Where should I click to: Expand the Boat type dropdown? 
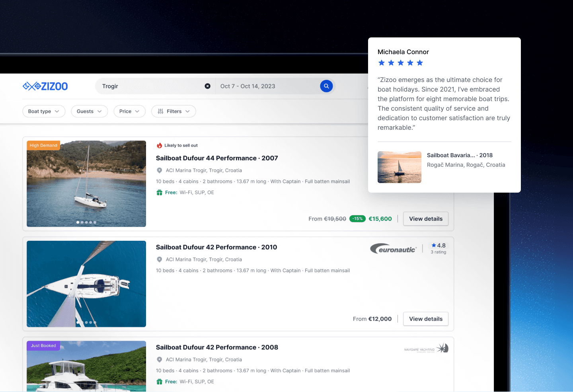click(x=44, y=111)
